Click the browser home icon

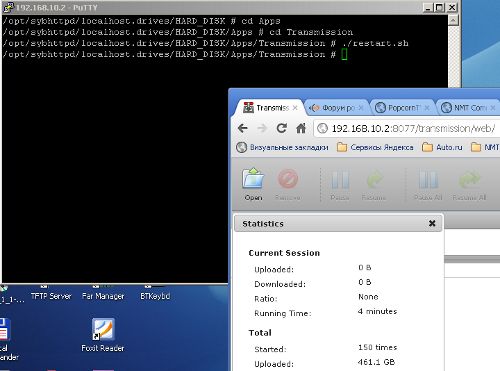pos(301,128)
